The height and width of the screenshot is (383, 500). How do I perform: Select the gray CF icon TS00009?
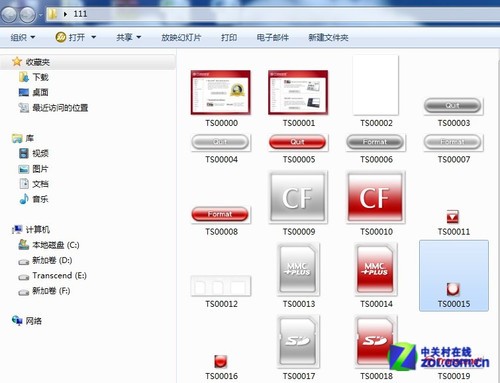pyautogui.click(x=298, y=197)
